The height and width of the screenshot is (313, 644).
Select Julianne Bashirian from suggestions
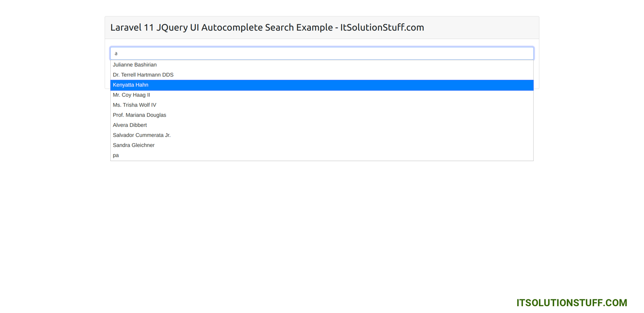135,65
